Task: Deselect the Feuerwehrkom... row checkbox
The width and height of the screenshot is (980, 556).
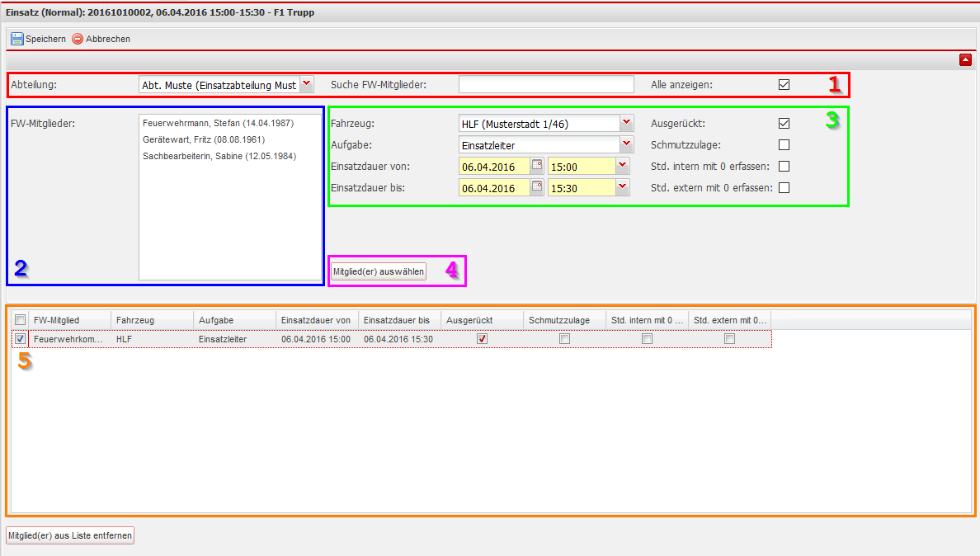Action: (x=20, y=338)
